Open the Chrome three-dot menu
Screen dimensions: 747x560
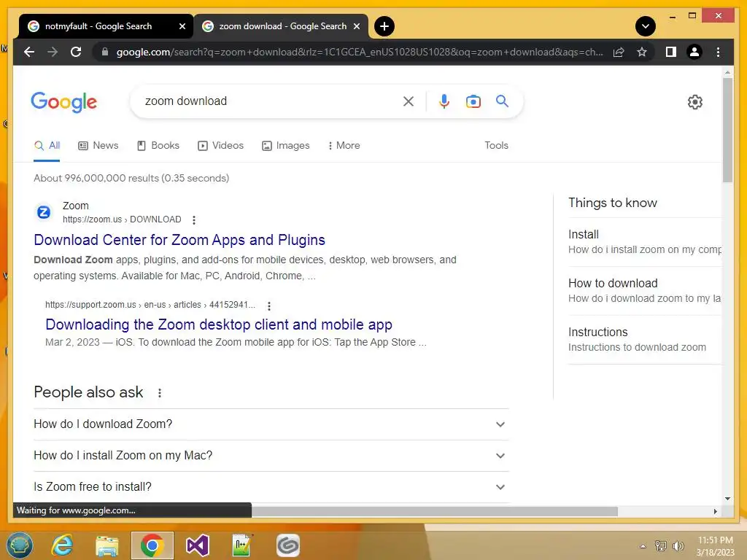tap(718, 52)
